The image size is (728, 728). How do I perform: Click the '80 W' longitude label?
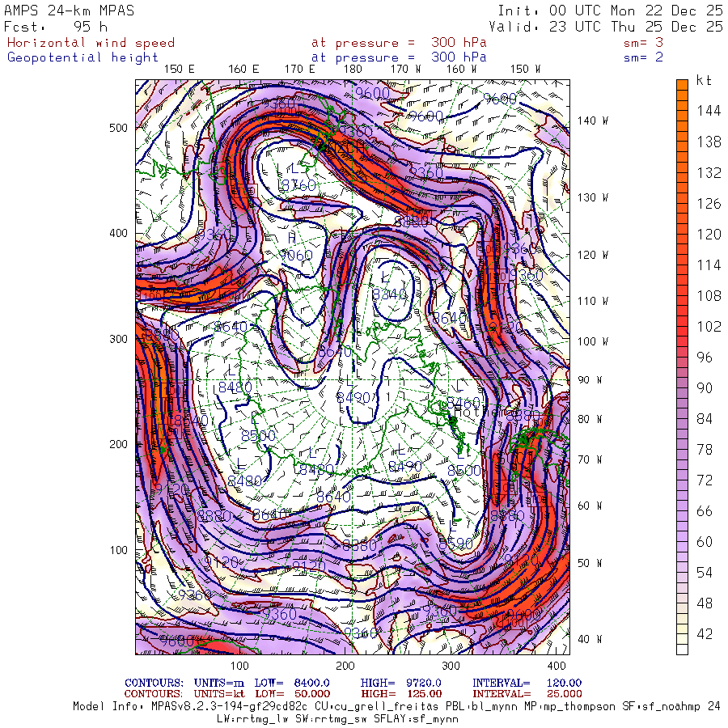590,419
